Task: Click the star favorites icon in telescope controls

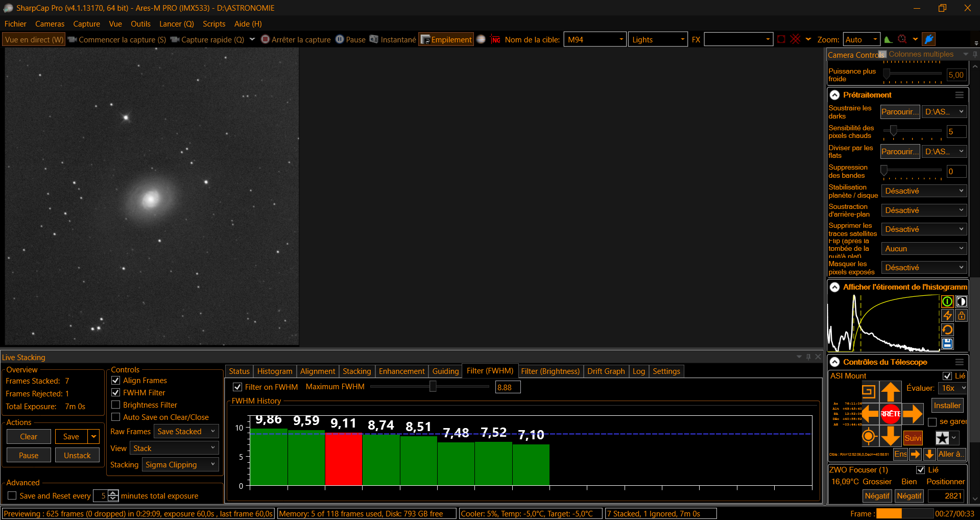Action: (x=942, y=438)
